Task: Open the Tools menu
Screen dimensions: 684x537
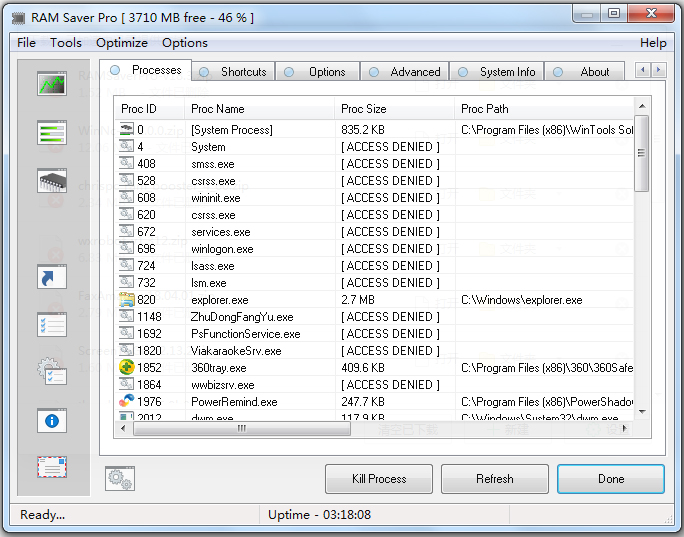Action: [x=66, y=43]
